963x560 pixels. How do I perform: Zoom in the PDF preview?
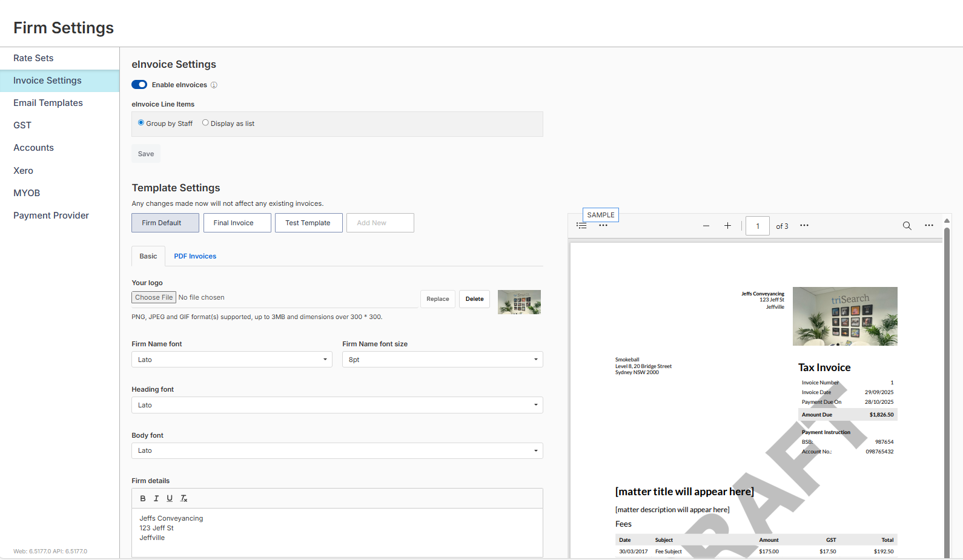coord(727,226)
